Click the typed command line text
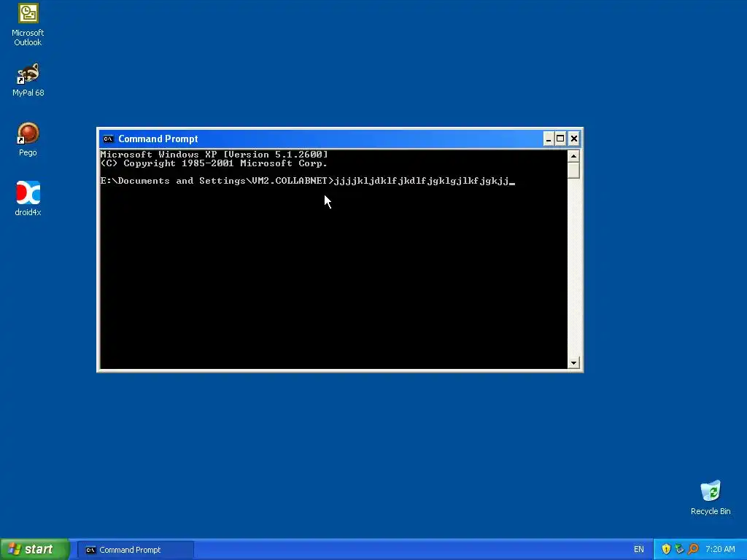This screenshot has height=560, width=747. (422, 181)
